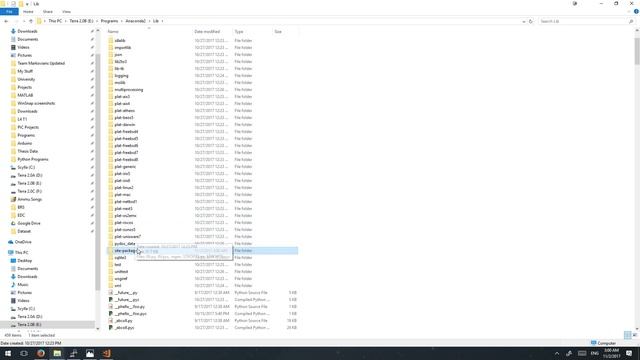Open the address bar history dropdown
This screenshot has height=360, width=640.
(x=524, y=21)
